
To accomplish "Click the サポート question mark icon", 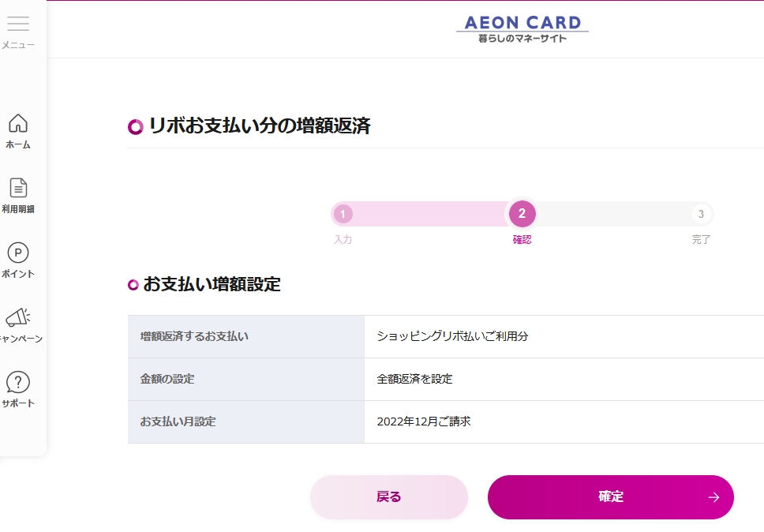I will click(x=17, y=382).
